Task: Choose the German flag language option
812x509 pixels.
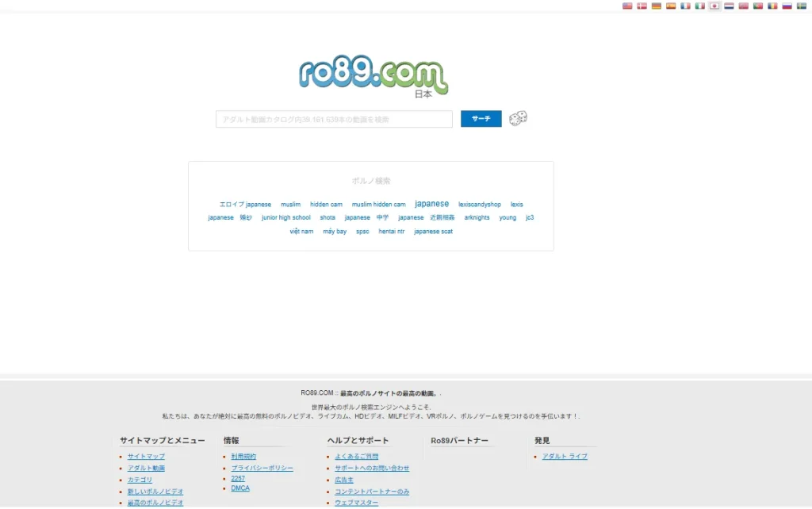Action: pos(656,6)
